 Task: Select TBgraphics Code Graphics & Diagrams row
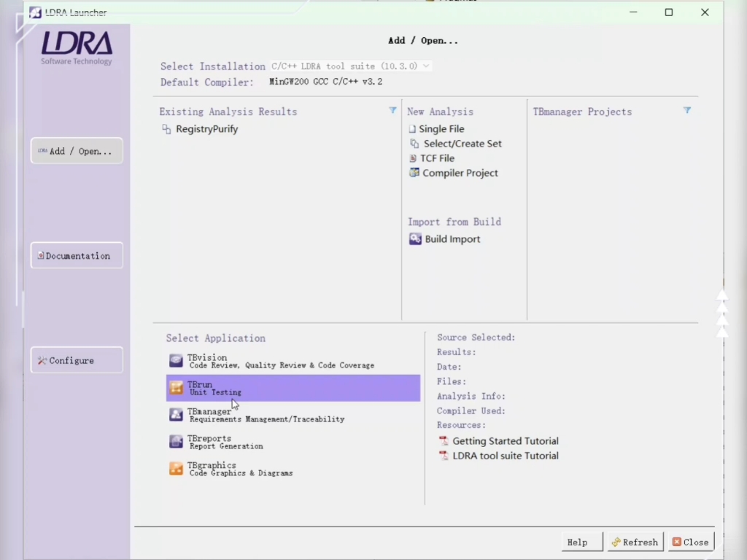[293, 469]
